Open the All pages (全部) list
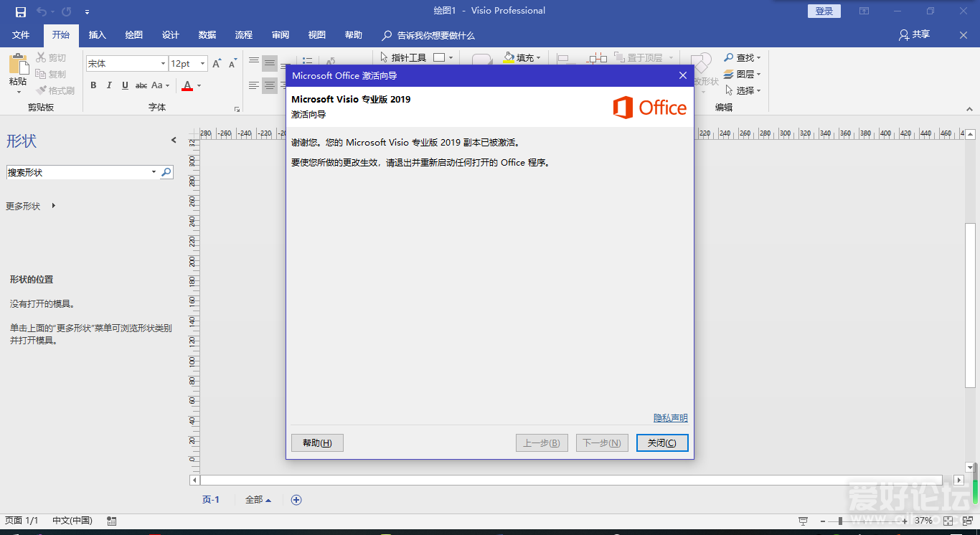980x535 pixels. [258, 500]
